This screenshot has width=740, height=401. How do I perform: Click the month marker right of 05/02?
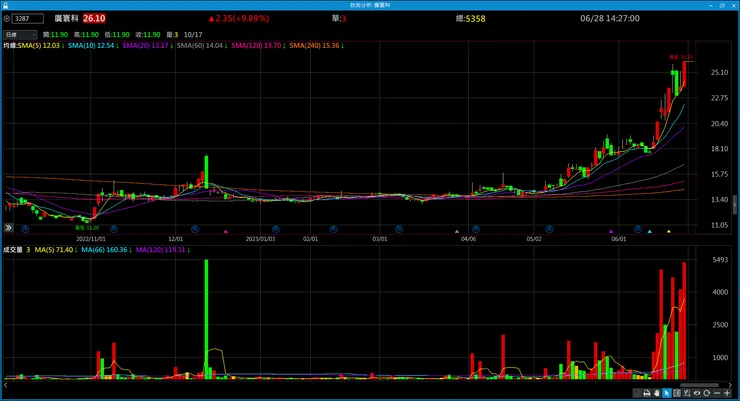click(549, 229)
